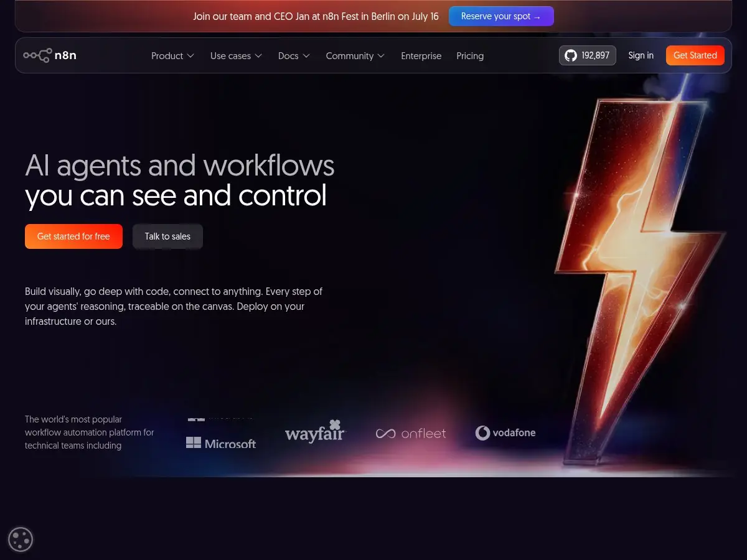Expand the Community dropdown menu

tap(355, 56)
